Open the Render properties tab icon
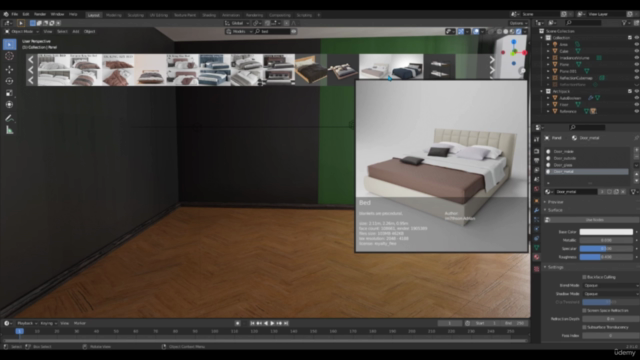Screen dimensions: 640x360 536,151
